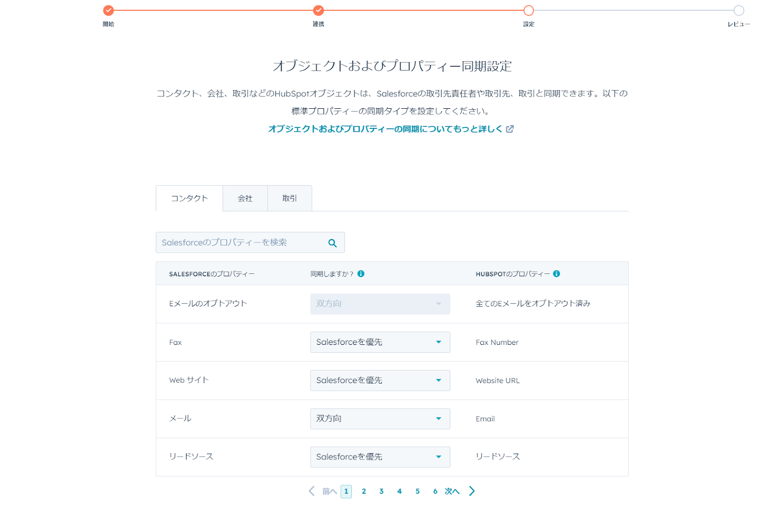The height and width of the screenshot is (532, 784).
Task: Click 次へ pagination link
Action: [452, 491]
